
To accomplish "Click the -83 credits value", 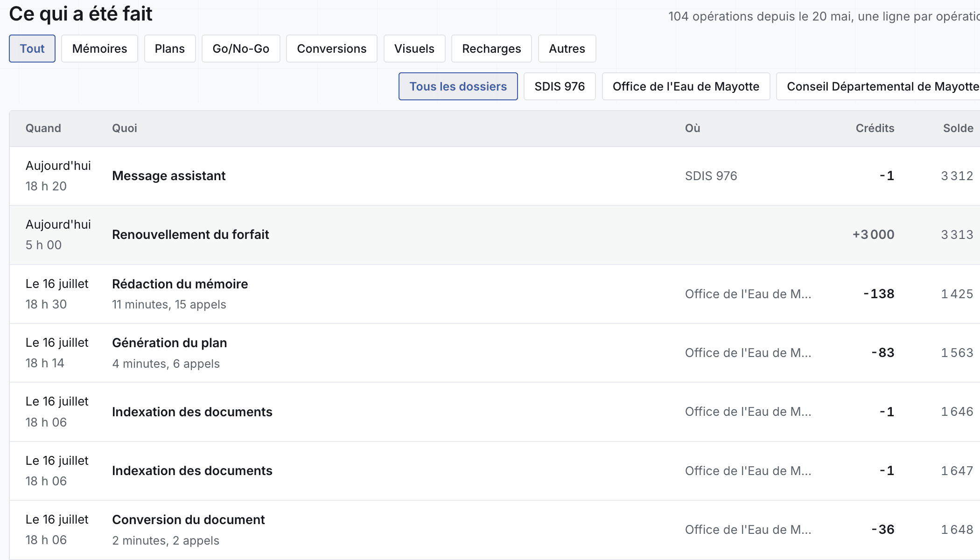I will 883,353.
